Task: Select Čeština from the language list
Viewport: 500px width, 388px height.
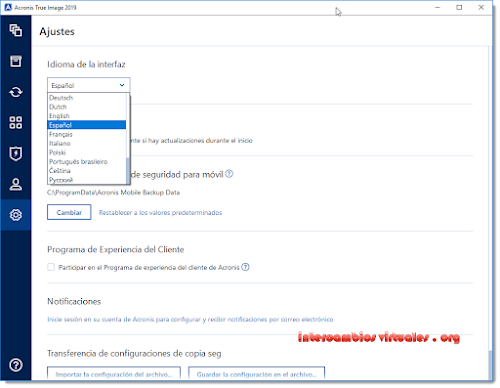Action: click(x=87, y=171)
